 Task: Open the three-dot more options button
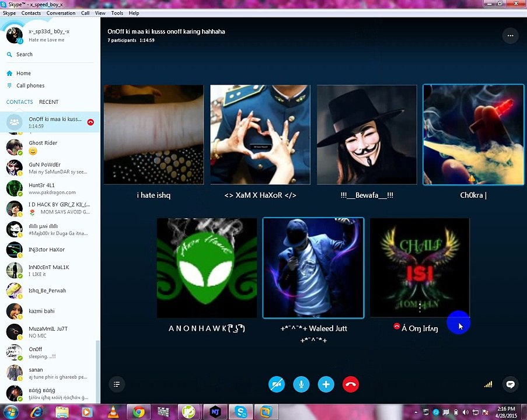510,36
